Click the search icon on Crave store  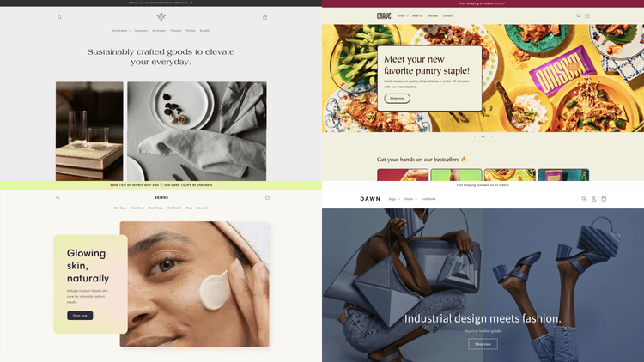coord(578,16)
